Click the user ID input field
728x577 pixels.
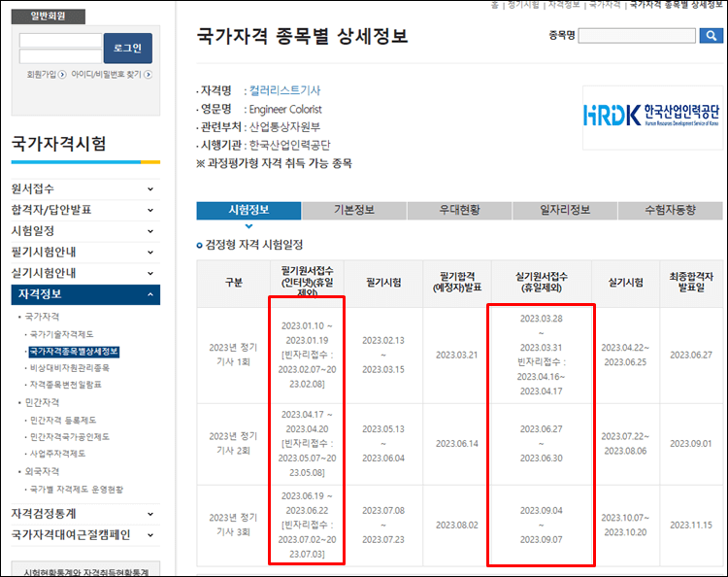tap(60, 40)
